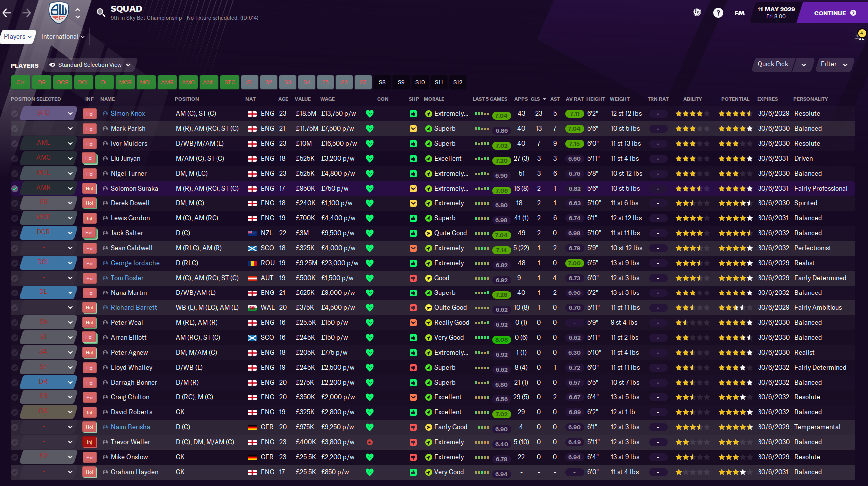Click the back navigation arrow
This screenshot has height=486, width=868.
pyautogui.click(x=7, y=13)
